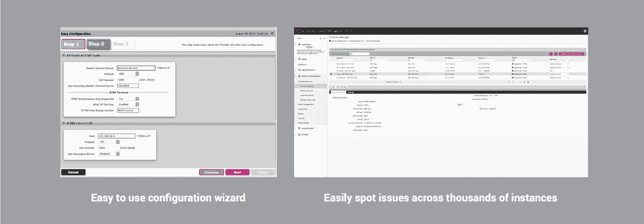Click the Cancel button in wizard
The width and height of the screenshot is (644, 224).
(x=74, y=172)
